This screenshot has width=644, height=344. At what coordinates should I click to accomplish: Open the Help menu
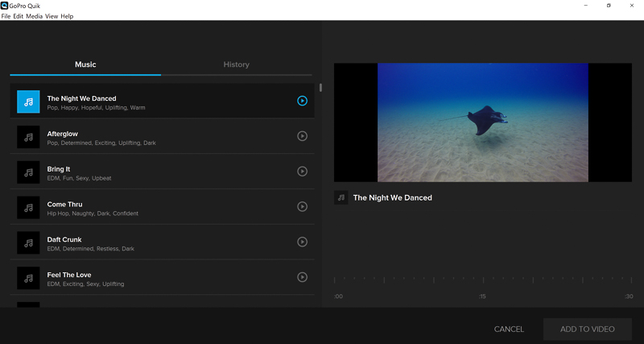click(x=67, y=16)
